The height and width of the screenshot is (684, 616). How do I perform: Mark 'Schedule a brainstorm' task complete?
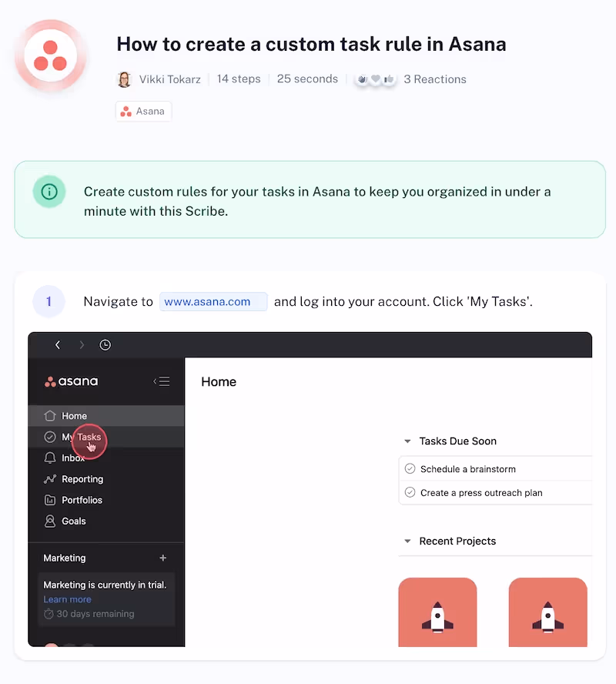click(410, 469)
